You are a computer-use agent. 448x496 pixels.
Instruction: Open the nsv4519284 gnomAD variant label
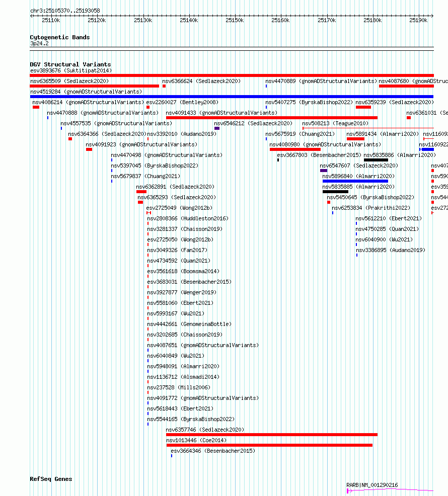tap(86, 92)
